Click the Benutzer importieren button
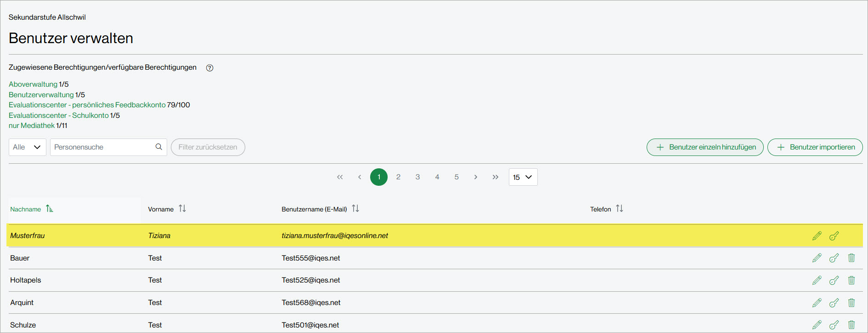868x333 pixels. tap(815, 147)
